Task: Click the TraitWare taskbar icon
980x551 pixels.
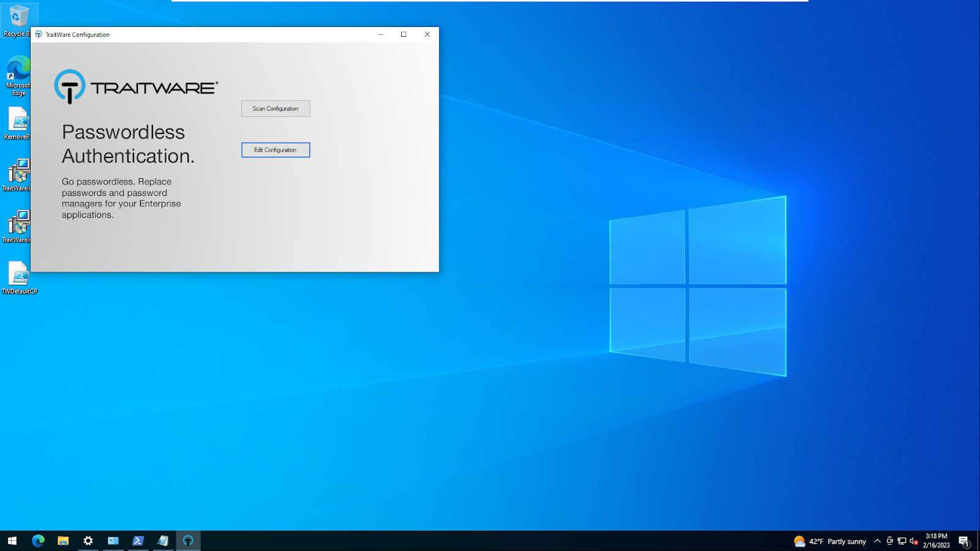Action: [188, 541]
